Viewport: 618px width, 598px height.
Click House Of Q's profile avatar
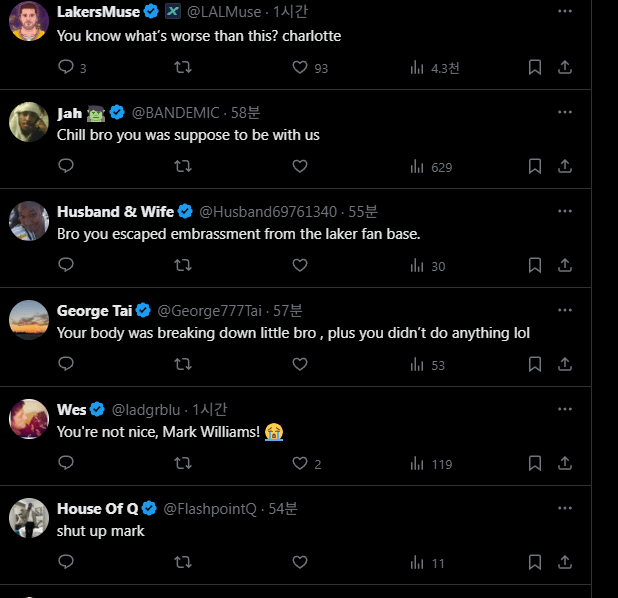click(29, 518)
